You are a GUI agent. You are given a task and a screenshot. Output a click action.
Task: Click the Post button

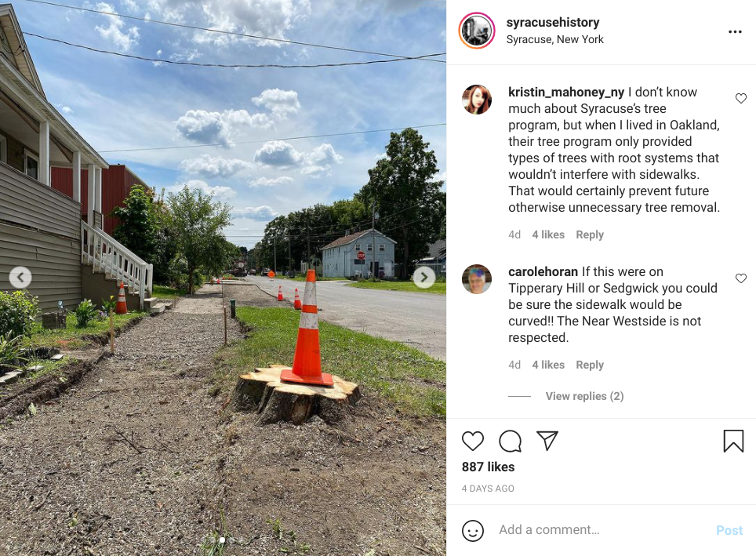[x=729, y=530]
